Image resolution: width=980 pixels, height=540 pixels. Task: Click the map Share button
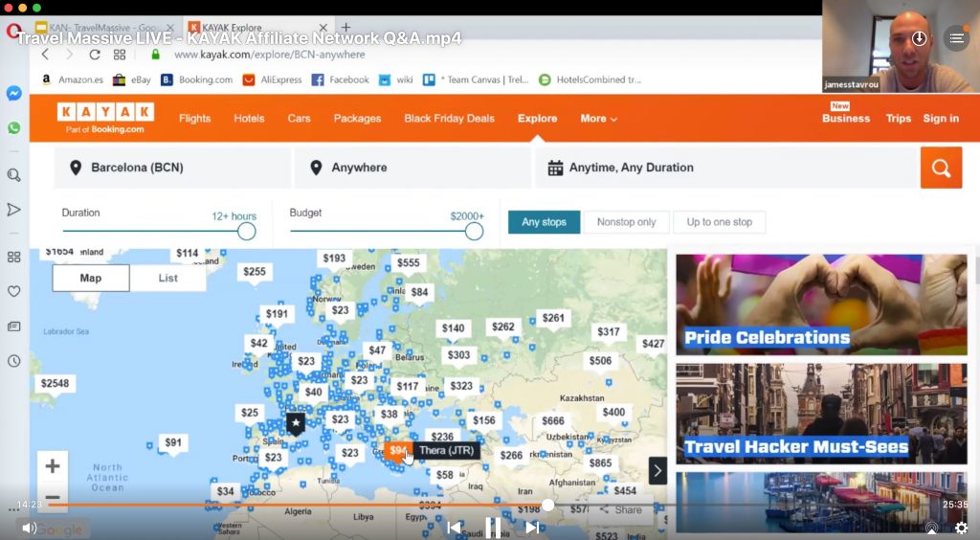(621, 510)
